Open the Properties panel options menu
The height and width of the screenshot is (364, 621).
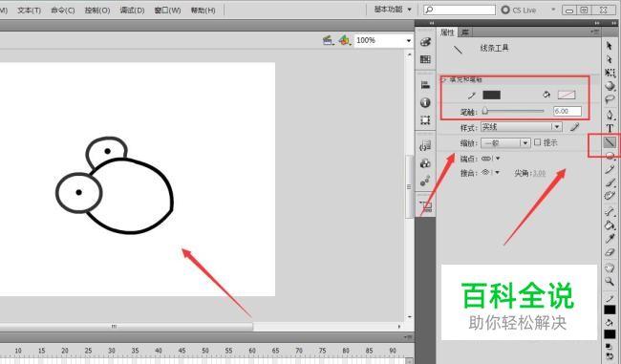point(595,32)
